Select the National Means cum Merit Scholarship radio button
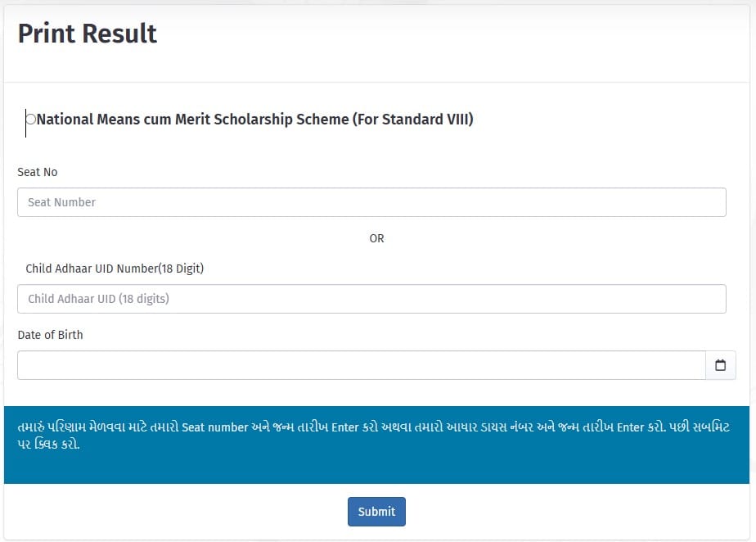Screen dimensions: 756x542 tap(30, 120)
